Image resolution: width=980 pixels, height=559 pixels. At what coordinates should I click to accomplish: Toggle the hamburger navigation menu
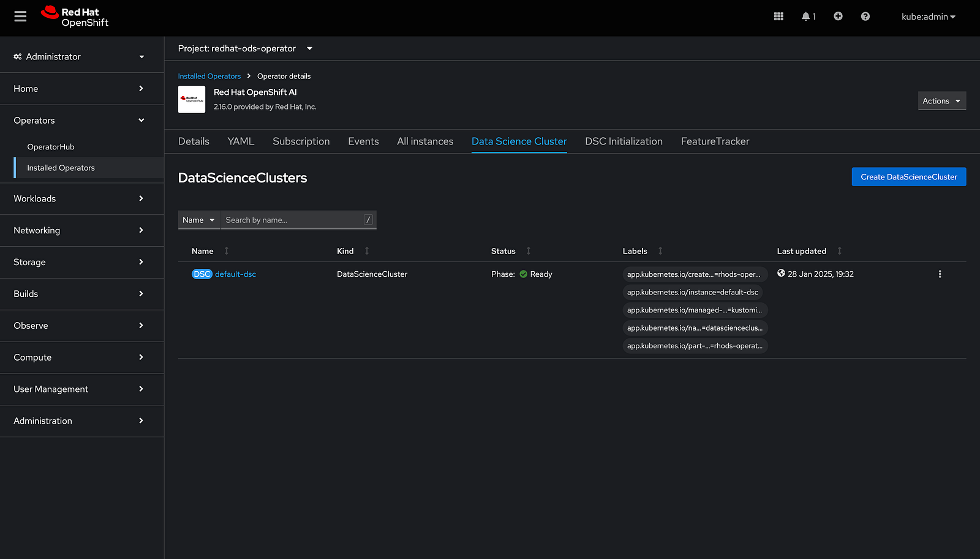20,17
